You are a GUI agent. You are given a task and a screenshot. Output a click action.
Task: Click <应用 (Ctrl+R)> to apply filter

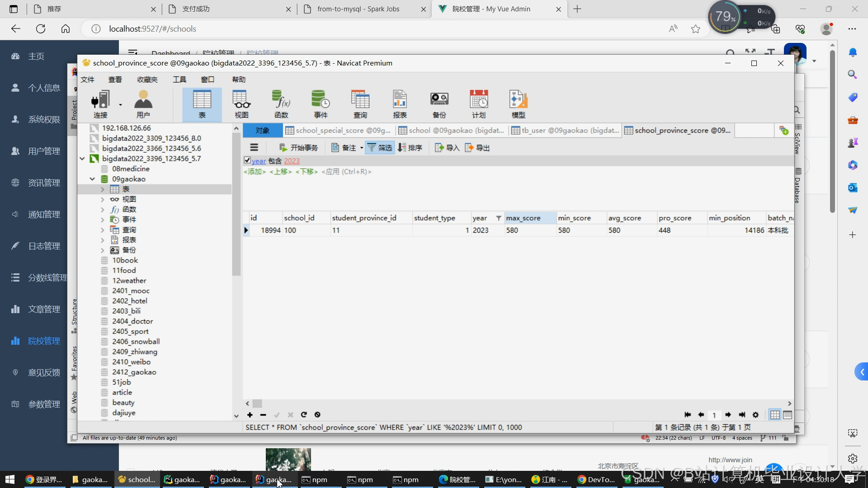(x=347, y=172)
